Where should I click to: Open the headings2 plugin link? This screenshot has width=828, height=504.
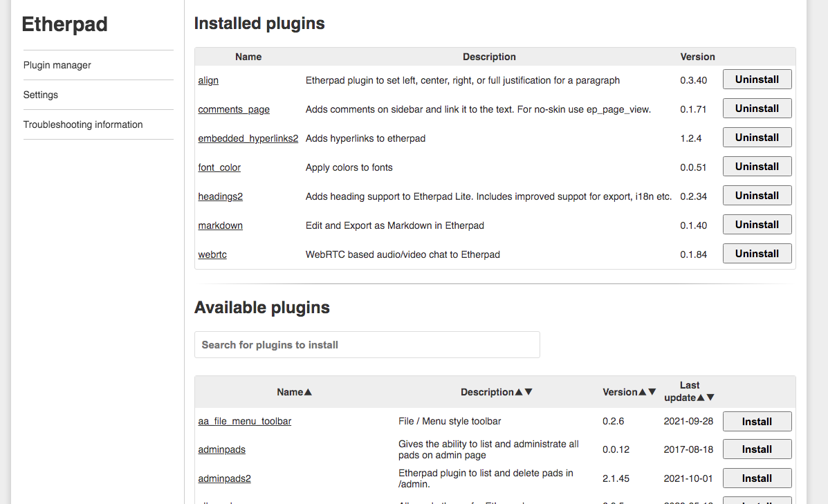click(x=220, y=196)
